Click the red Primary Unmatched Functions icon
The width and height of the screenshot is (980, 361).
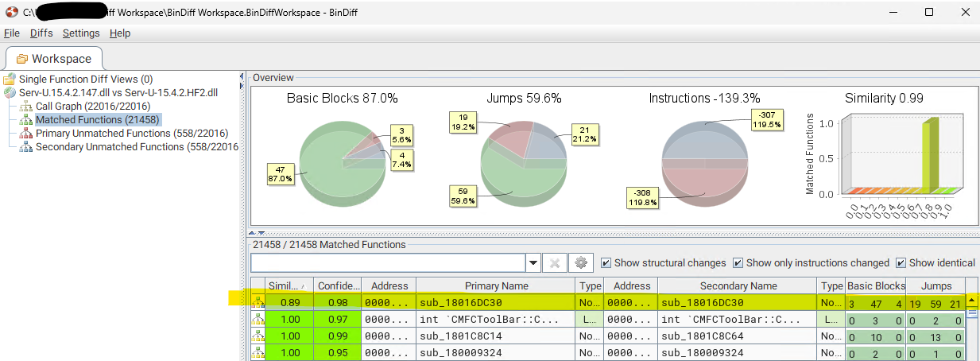click(x=25, y=134)
